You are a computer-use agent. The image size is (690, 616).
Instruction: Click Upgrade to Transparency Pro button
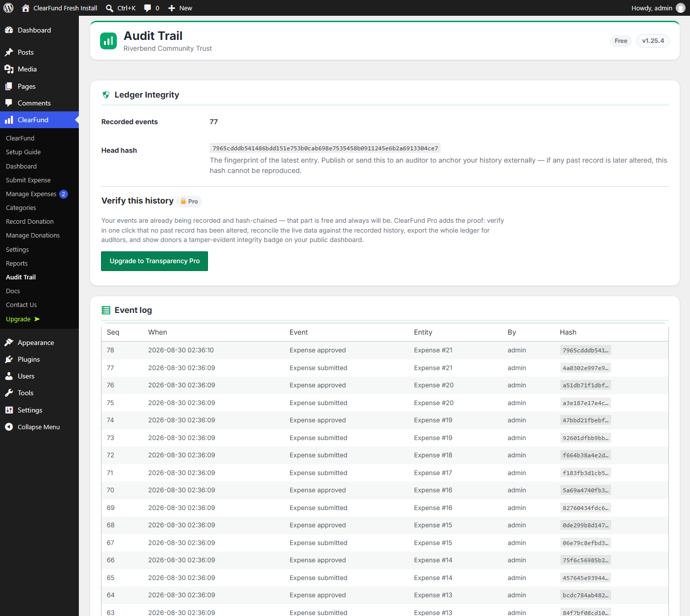[x=154, y=261]
